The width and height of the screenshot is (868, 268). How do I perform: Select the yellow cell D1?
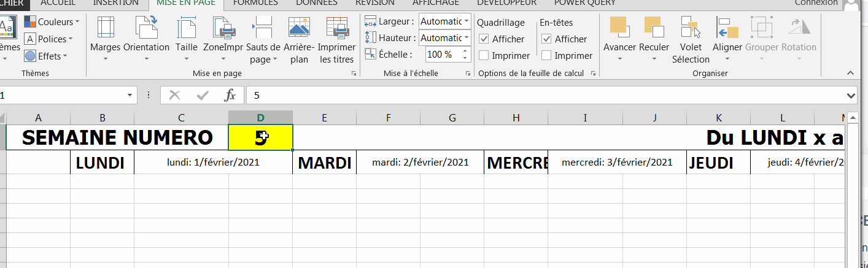[x=260, y=137]
